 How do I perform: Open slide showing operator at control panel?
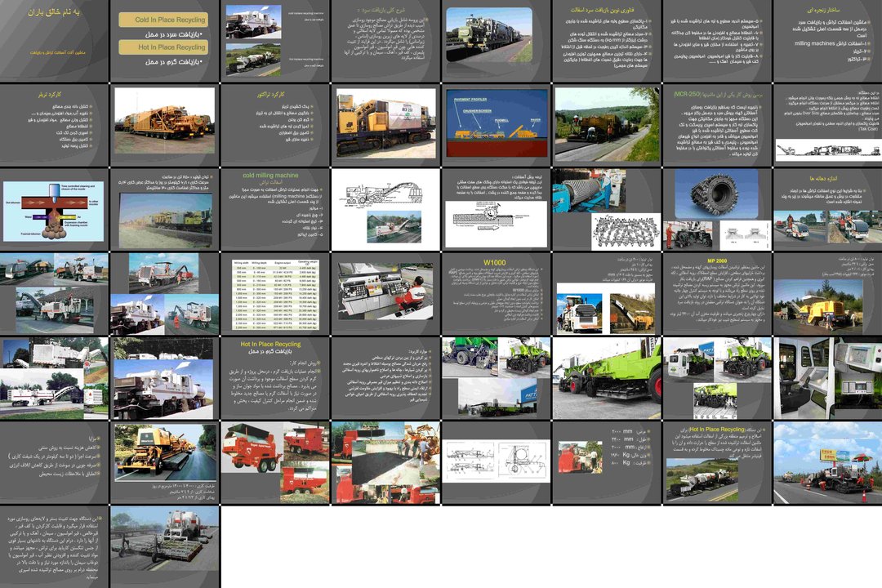pos(385,294)
